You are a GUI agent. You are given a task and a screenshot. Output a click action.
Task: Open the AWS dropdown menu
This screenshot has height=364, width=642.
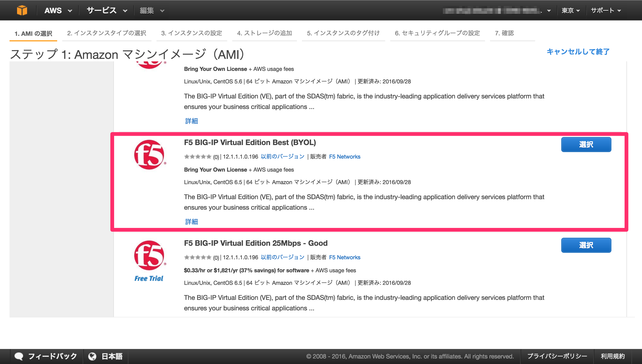58,11
